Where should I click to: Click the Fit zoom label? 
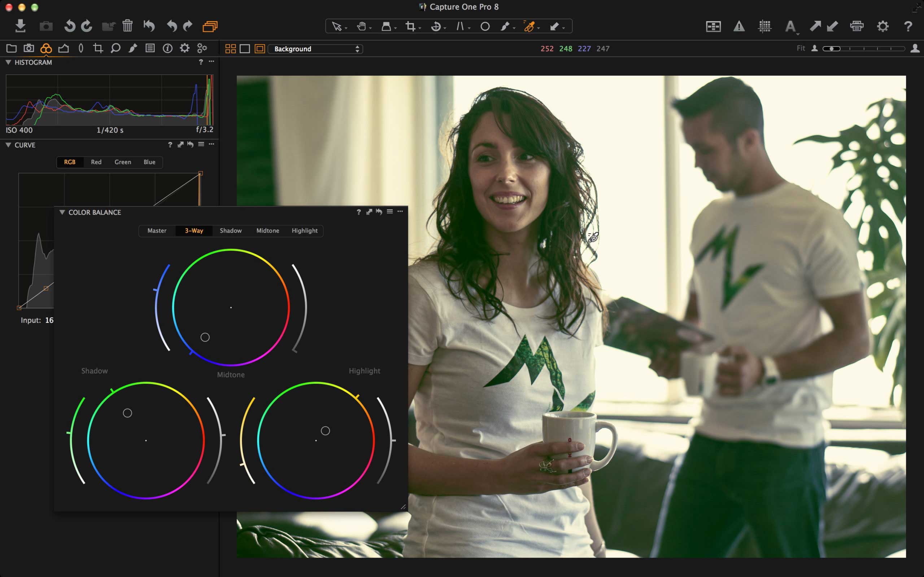(x=800, y=48)
